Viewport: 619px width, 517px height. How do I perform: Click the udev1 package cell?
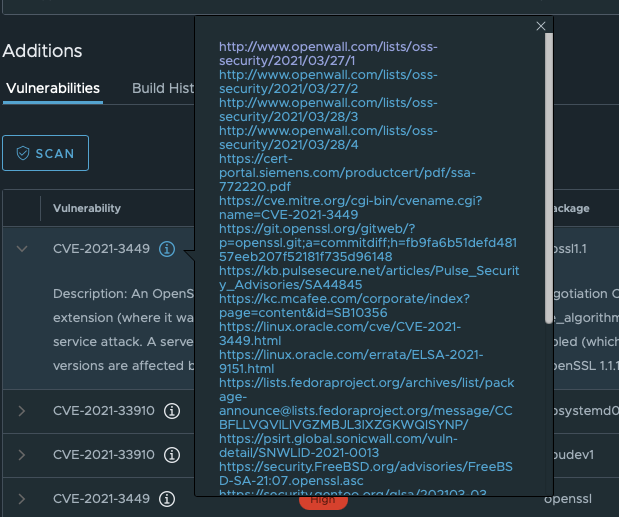(573, 455)
